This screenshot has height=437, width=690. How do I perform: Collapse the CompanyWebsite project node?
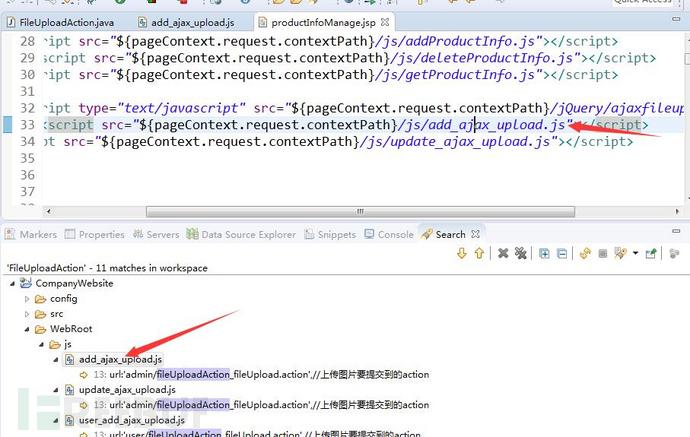point(12,283)
